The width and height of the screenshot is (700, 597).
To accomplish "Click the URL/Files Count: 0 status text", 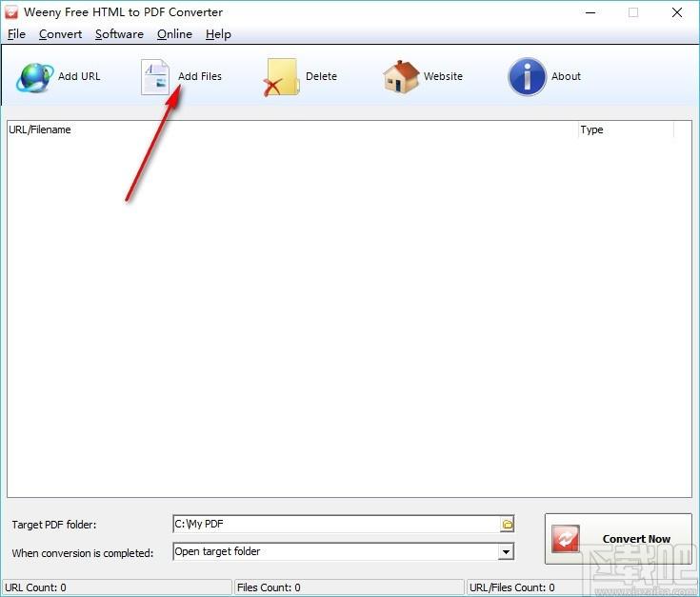I will (x=511, y=587).
